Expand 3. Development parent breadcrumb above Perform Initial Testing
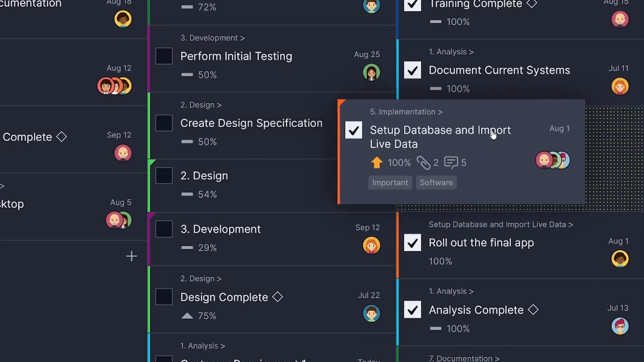Image resolution: width=644 pixels, height=362 pixels. 212,38
